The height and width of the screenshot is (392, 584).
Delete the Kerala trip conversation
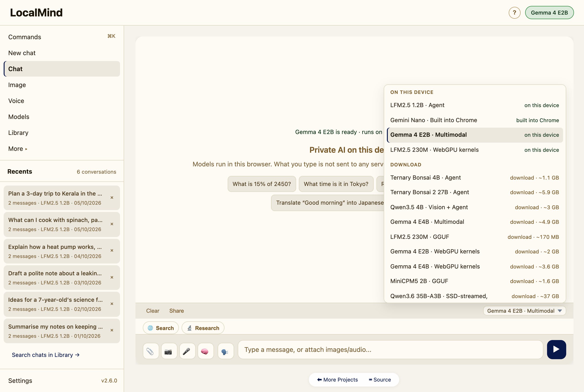point(112,198)
